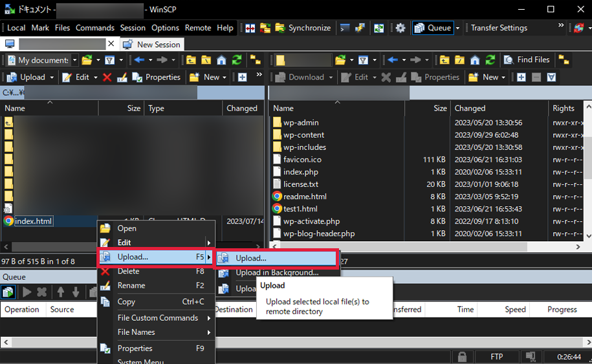Open the console terminal icon

(344, 28)
